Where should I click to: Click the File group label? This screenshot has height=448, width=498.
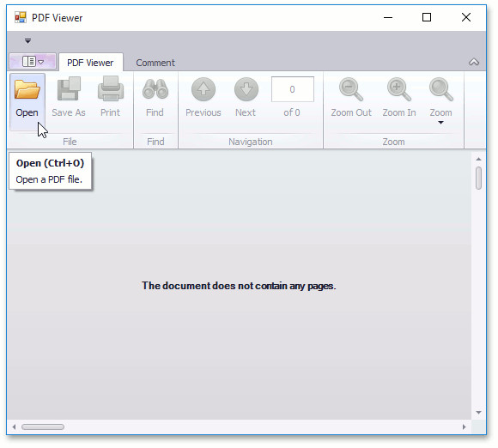coord(70,142)
